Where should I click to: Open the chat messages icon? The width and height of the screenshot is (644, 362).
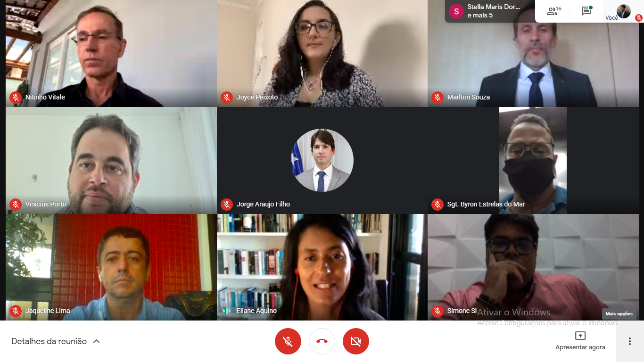[x=586, y=11]
